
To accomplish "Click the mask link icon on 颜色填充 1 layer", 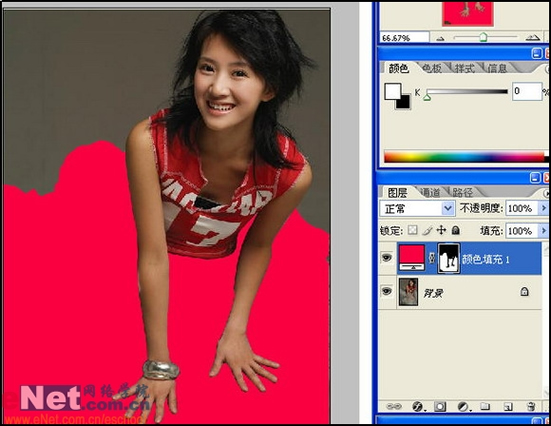I will pyautogui.click(x=432, y=258).
